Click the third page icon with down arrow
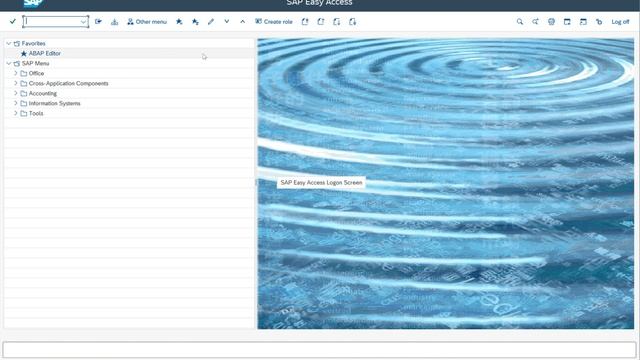The width and height of the screenshot is (640, 360). click(x=336, y=22)
